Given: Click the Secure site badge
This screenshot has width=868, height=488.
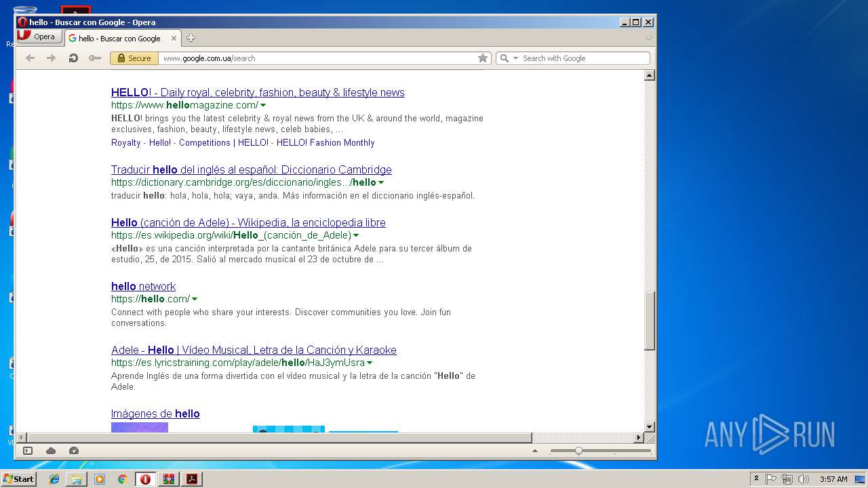Looking at the screenshot, I should click(134, 58).
